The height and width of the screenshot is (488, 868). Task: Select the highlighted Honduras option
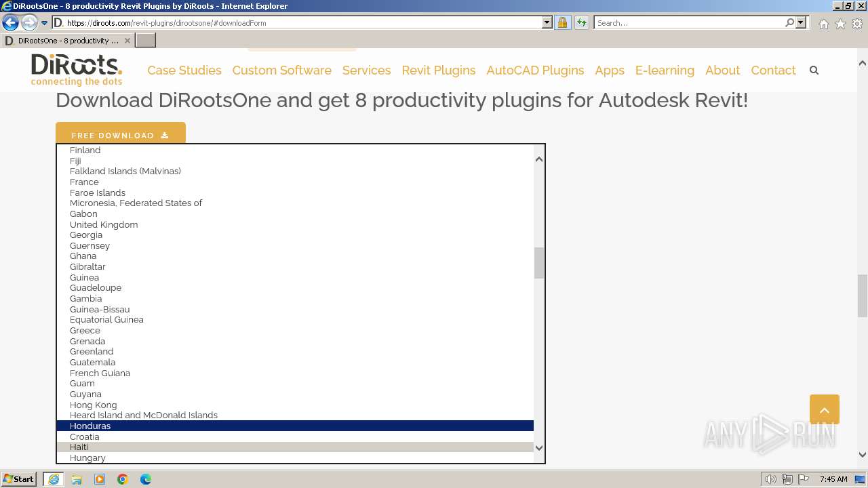click(x=295, y=426)
